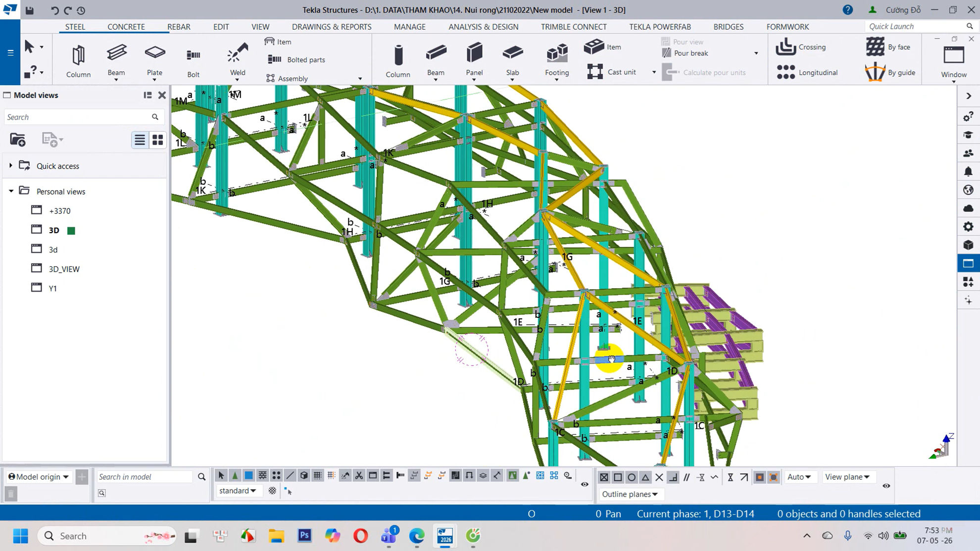Open Notifications bell in side pane
The height and width of the screenshot is (551, 980).
coord(969,171)
